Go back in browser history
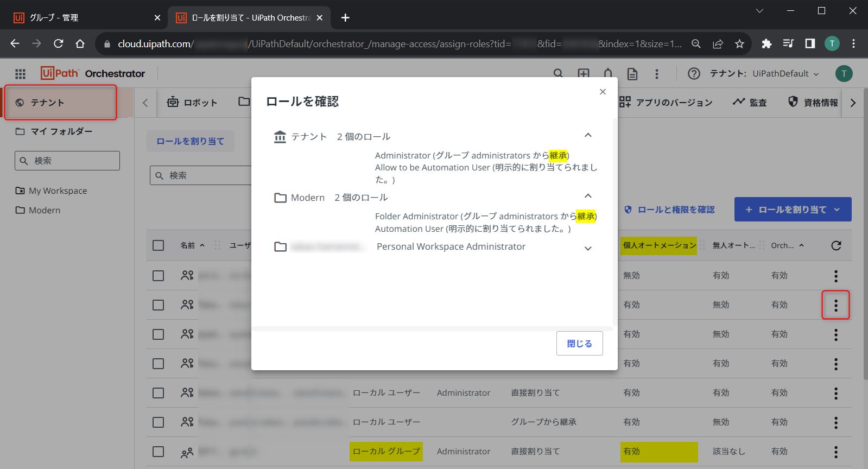 [x=15, y=44]
